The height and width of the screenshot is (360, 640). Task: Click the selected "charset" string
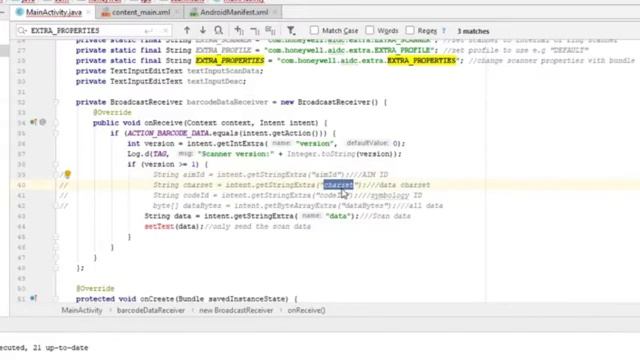pyautogui.click(x=338, y=185)
